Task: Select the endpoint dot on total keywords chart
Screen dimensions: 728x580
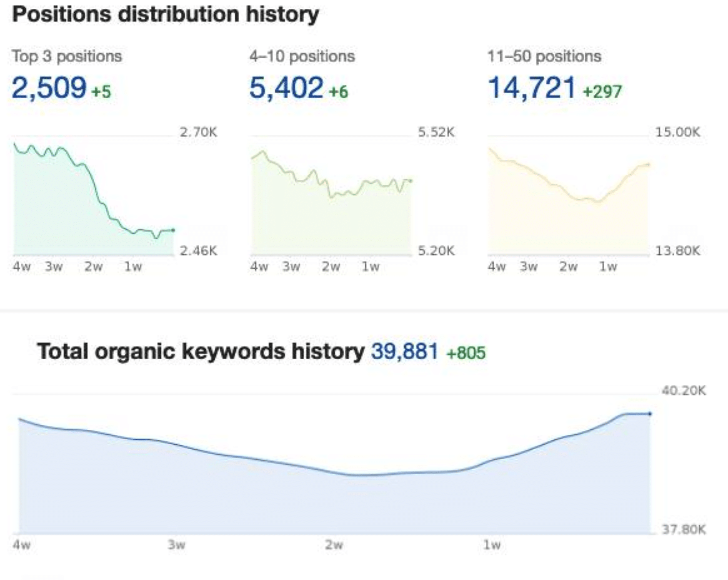Action: 650,414
